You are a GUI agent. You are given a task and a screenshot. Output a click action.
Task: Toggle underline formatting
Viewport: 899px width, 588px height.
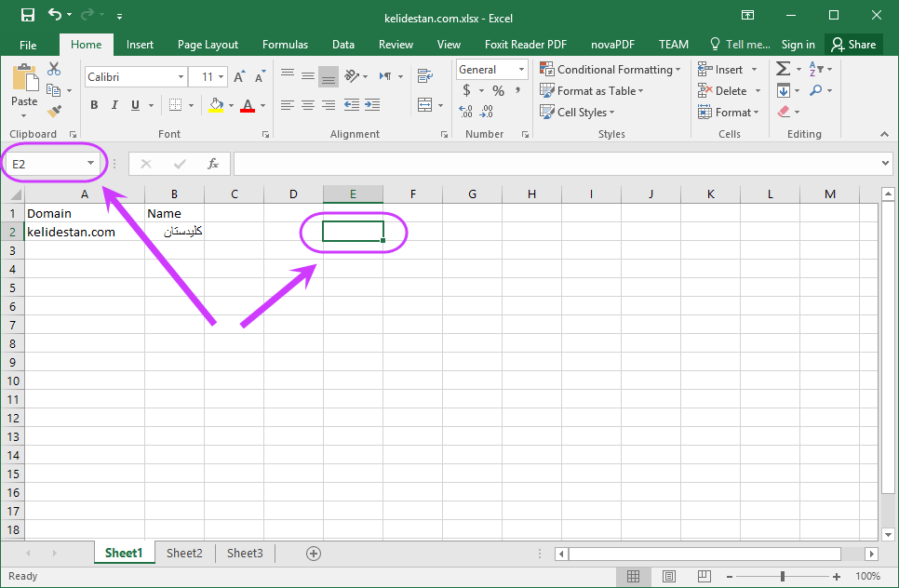[x=135, y=105]
